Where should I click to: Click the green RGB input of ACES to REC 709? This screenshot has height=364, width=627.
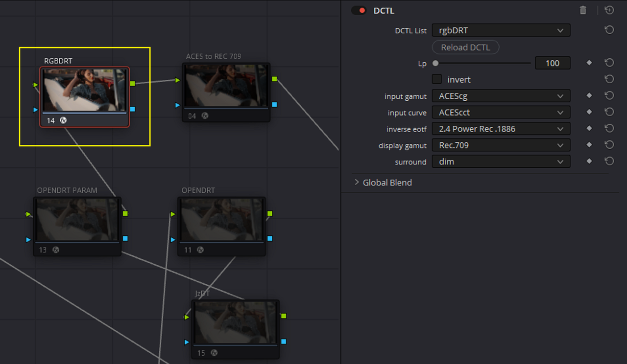178,80
